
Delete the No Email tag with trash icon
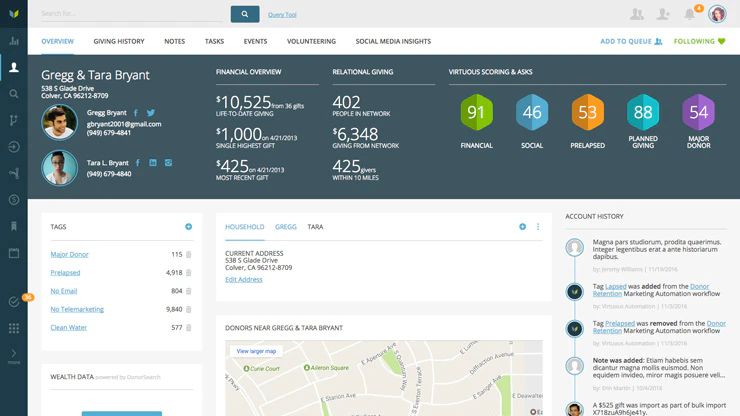[x=188, y=291]
